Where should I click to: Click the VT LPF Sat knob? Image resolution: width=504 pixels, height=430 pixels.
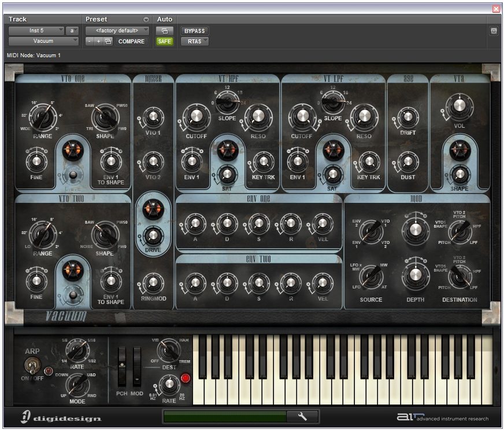pyautogui.click(x=333, y=174)
